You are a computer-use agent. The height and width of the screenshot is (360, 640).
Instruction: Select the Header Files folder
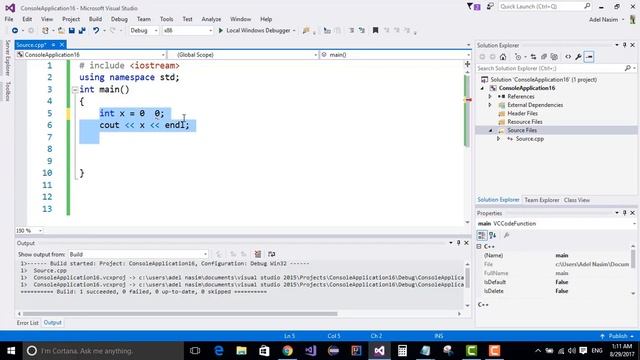tap(522, 113)
